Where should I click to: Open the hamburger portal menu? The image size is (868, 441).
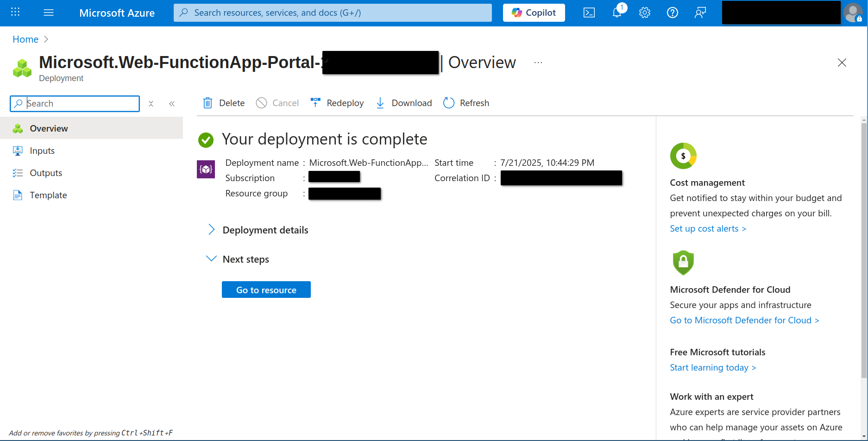click(49, 13)
